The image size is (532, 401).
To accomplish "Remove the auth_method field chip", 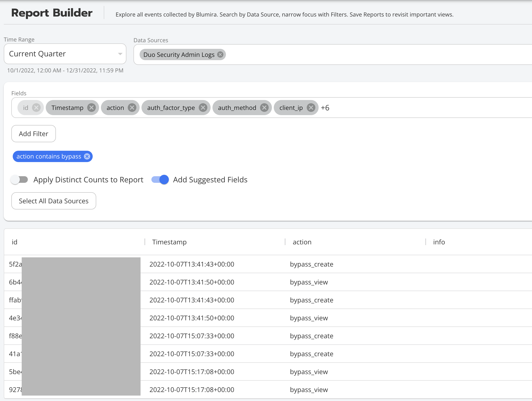I will coord(264,108).
